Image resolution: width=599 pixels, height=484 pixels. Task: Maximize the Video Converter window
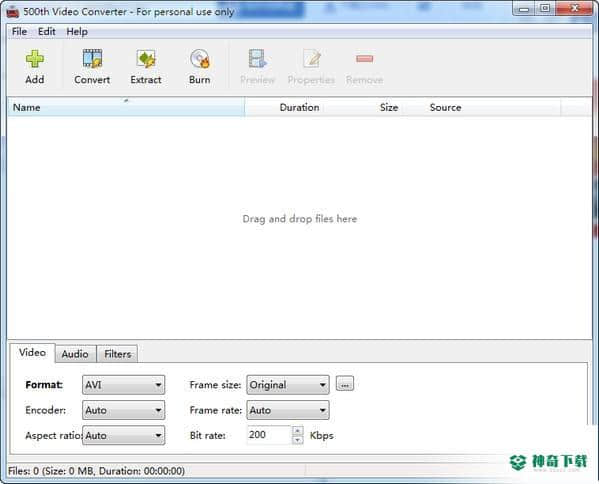546,8
